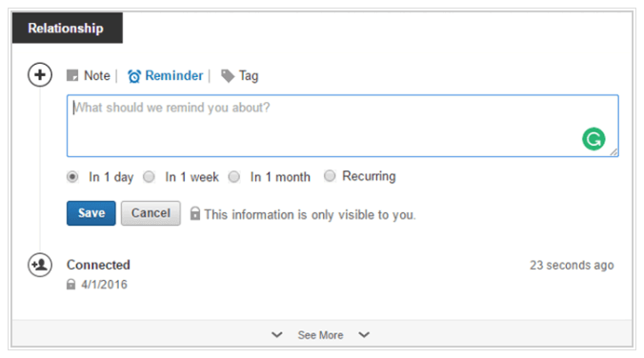Select the Recurring radio option
The width and height of the screenshot is (644, 358).
[330, 176]
